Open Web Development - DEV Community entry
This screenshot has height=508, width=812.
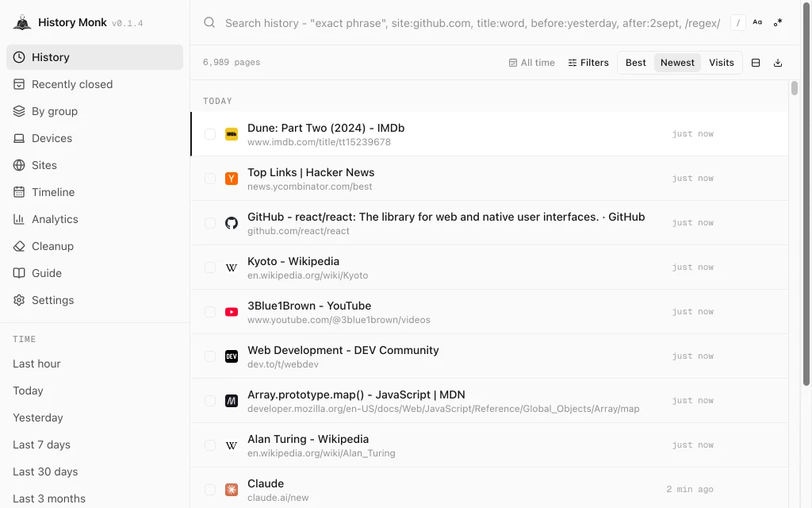pyautogui.click(x=343, y=350)
